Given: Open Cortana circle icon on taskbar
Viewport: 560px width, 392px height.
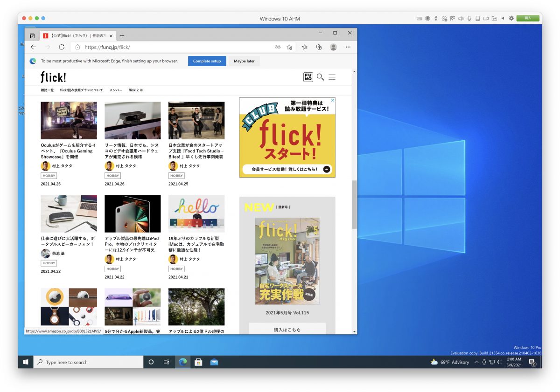Looking at the screenshot, I should click(151, 362).
